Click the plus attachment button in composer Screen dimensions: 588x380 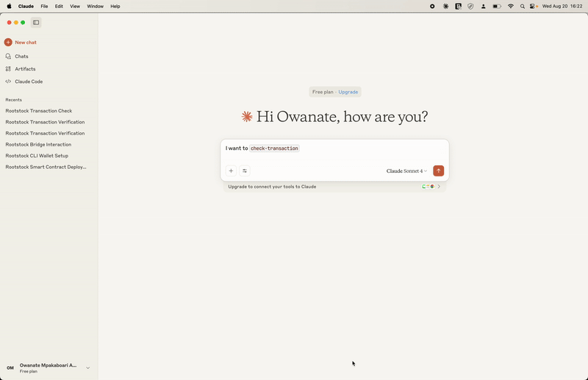(231, 171)
